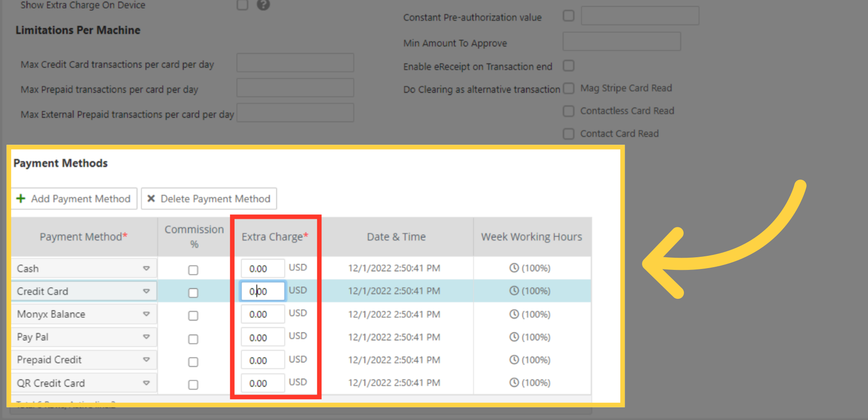
Task: Select the Monyx Balance row date cell
Action: click(x=394, y=314)
